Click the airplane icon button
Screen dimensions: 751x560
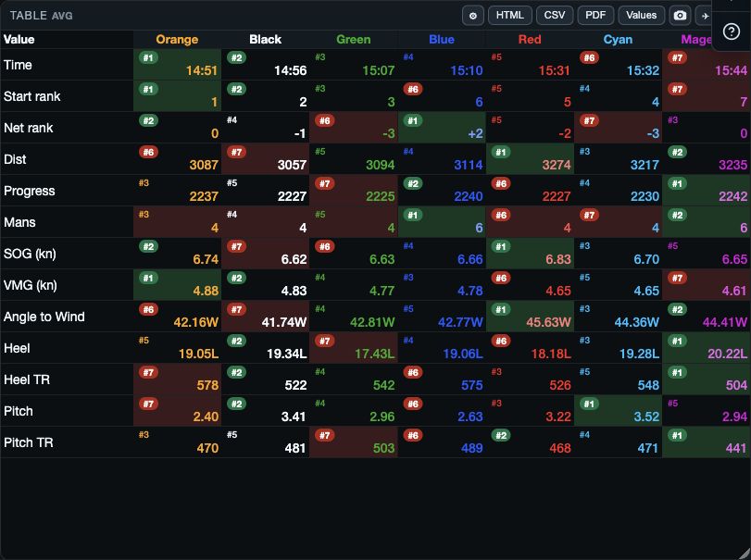tap(705, 16)
